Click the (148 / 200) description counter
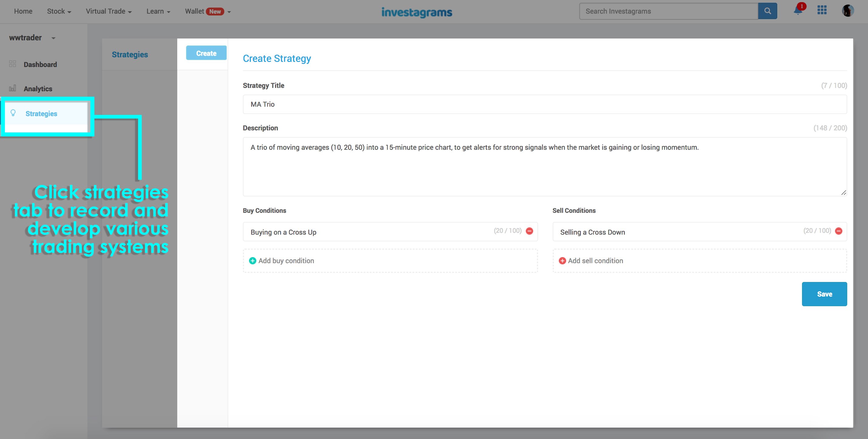 pos(830,128)
